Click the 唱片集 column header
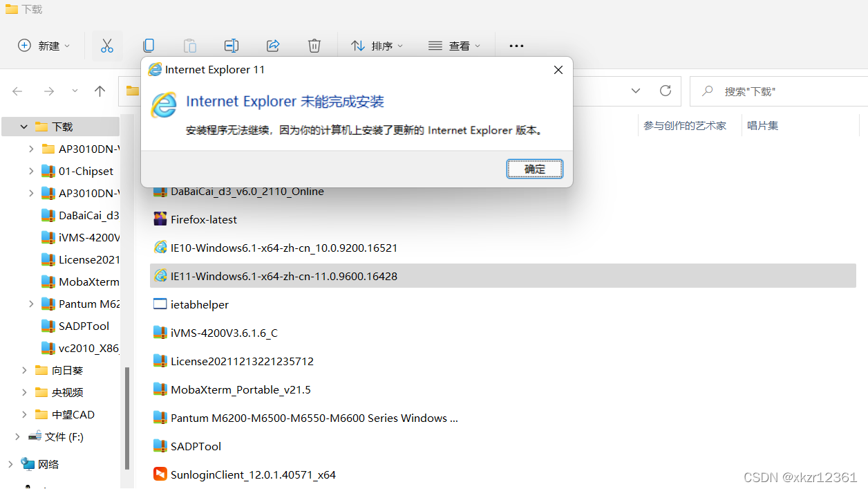 [763, 126]
